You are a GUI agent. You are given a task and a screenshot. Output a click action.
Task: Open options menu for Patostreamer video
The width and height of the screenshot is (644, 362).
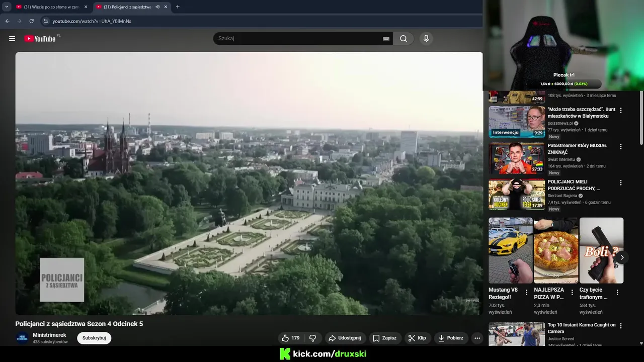(x=620, y=147)
